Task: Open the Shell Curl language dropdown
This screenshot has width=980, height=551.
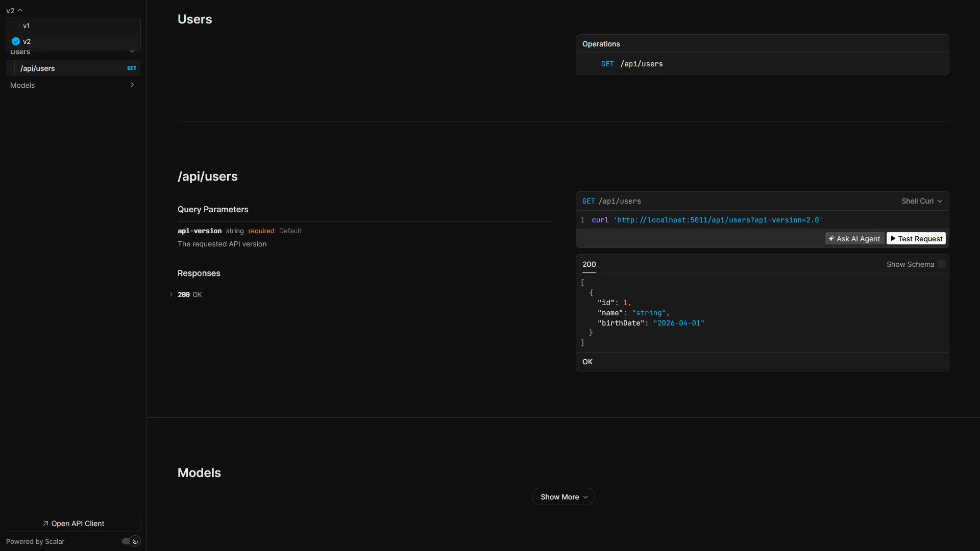Action: pyautogui.click(x=922, y=201)
